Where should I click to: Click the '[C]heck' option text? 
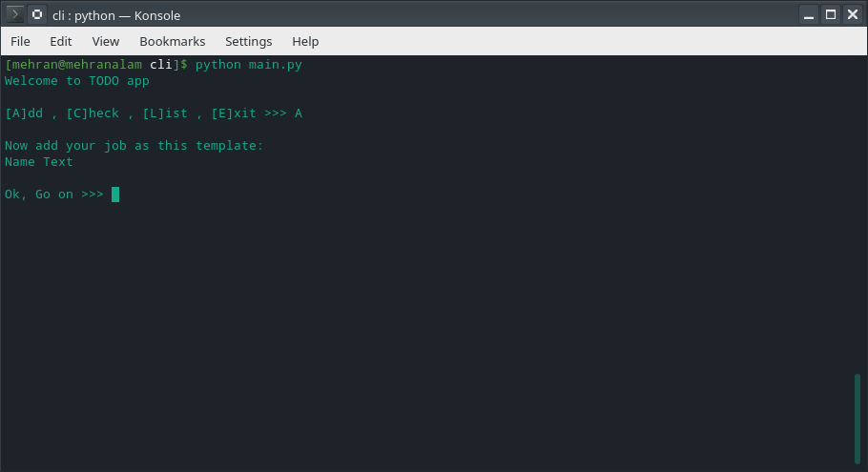tap(93, 113)
